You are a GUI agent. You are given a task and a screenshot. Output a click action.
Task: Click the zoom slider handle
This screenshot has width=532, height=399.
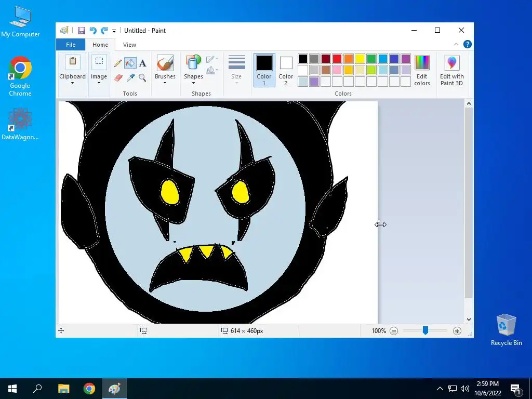(425, 330)
